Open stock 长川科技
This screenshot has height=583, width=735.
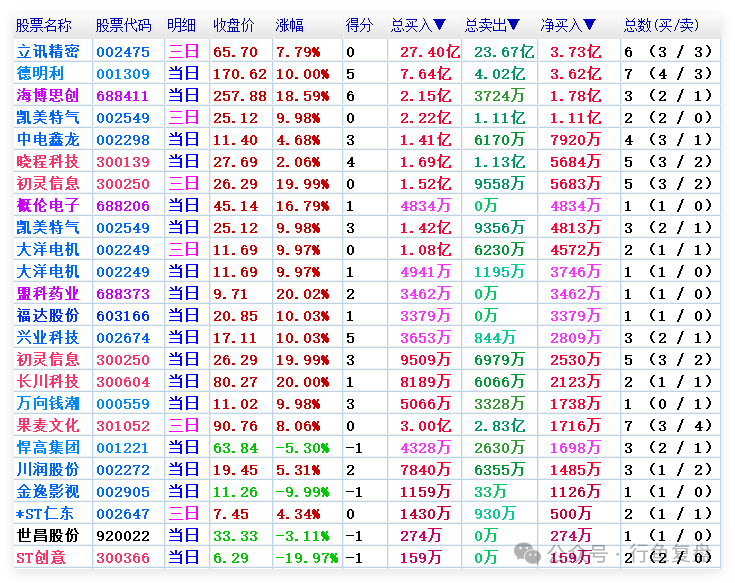48,382
